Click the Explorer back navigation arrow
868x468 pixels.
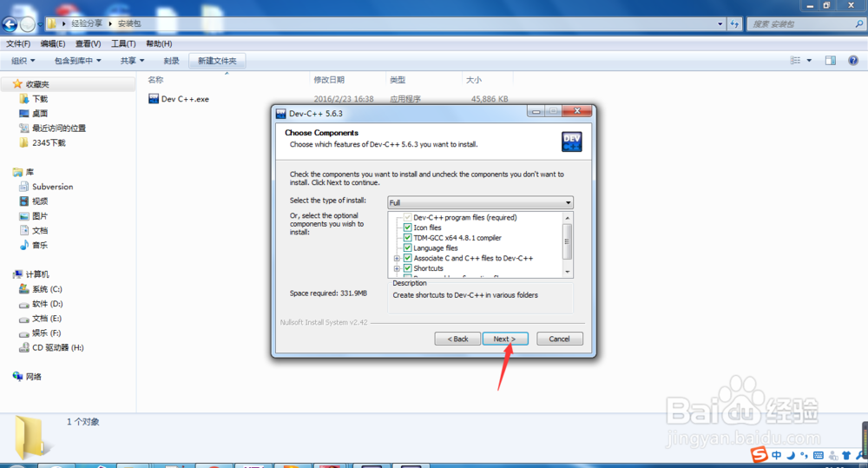point(10,23)
